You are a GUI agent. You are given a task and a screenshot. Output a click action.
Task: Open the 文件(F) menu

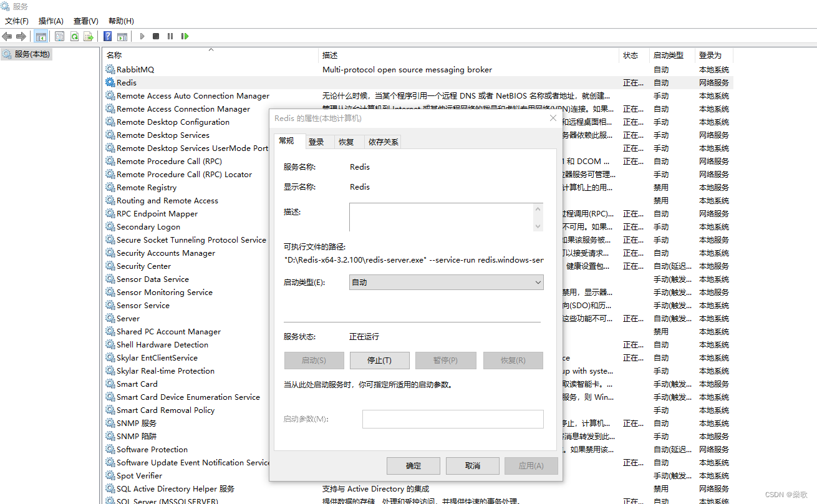coord(17,21)
